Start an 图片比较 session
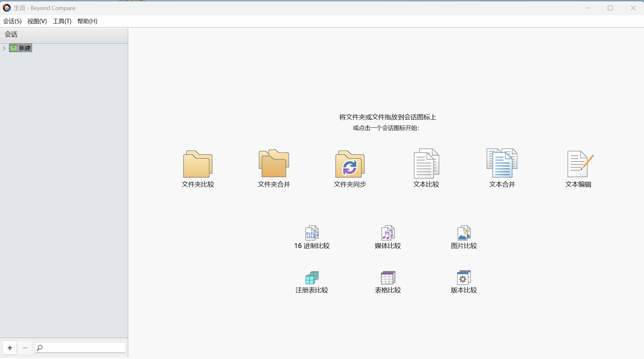644x359 pixels. coord(463,236)
